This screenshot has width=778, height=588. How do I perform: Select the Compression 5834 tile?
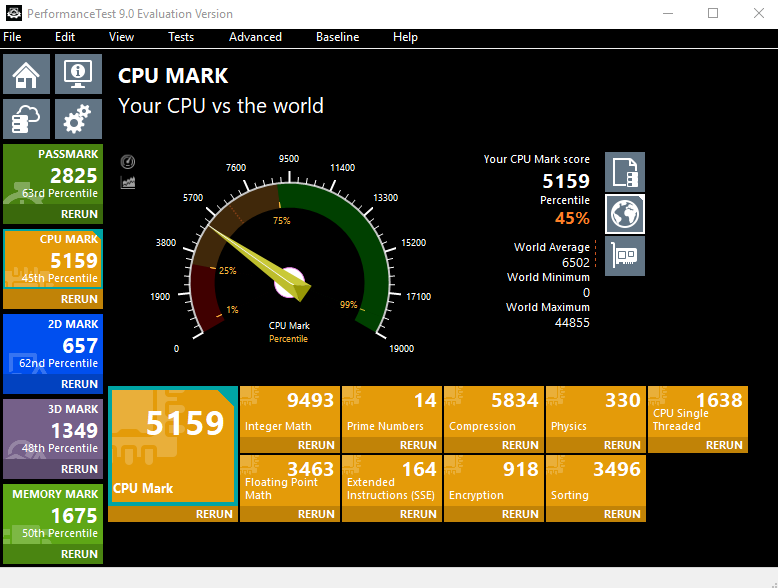coord(494,412)
